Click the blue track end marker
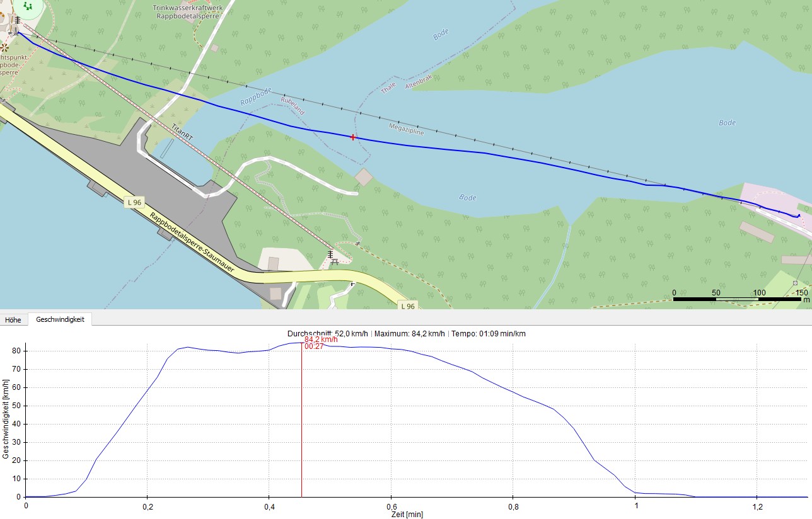This screenshot has width=812, height=519. pyautogui.click(x=799, y=216)
